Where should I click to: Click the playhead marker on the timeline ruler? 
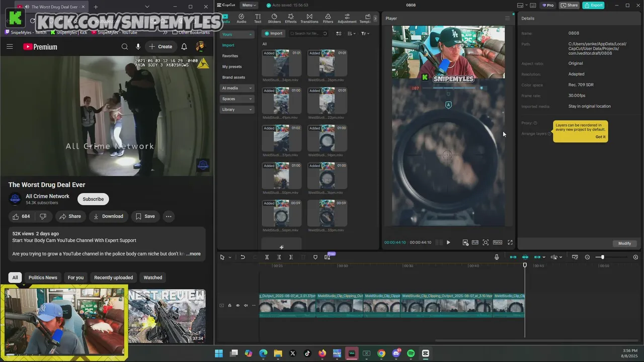coord(525,265)
